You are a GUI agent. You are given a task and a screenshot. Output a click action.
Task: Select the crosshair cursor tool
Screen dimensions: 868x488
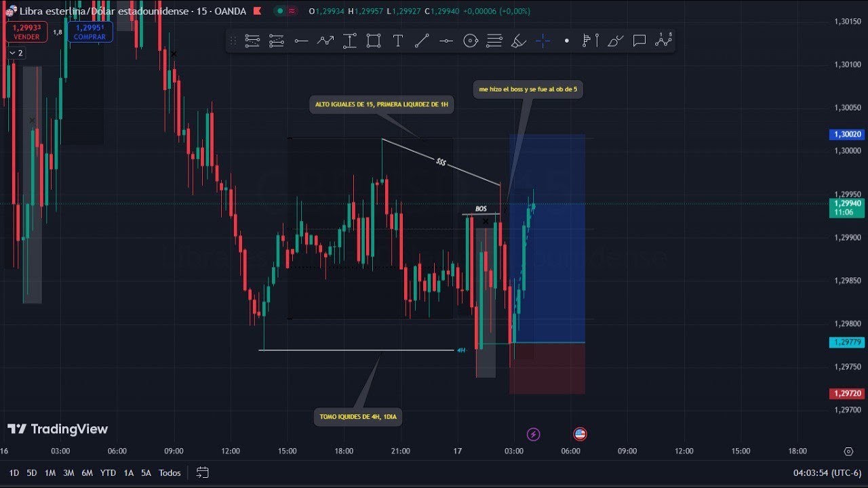tap(542, 41)
